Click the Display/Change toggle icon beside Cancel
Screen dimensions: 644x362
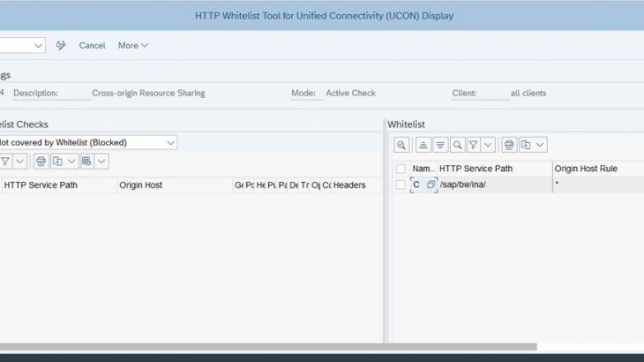pyautogui.click(x=61, y=45)
